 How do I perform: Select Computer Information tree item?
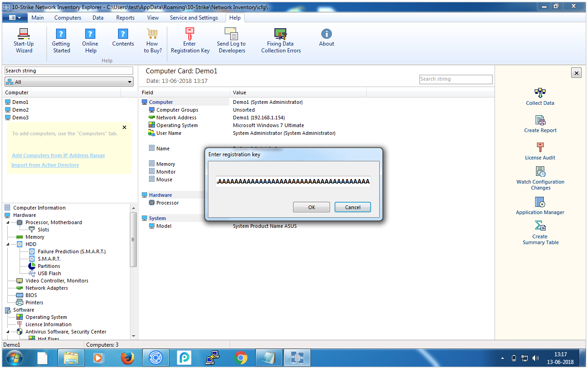pos(39,208)
